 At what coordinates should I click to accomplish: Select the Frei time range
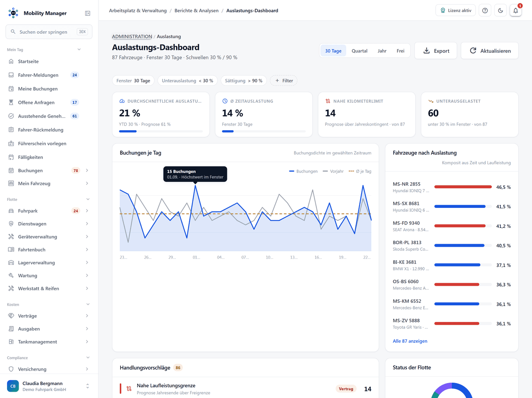point(401,51)
